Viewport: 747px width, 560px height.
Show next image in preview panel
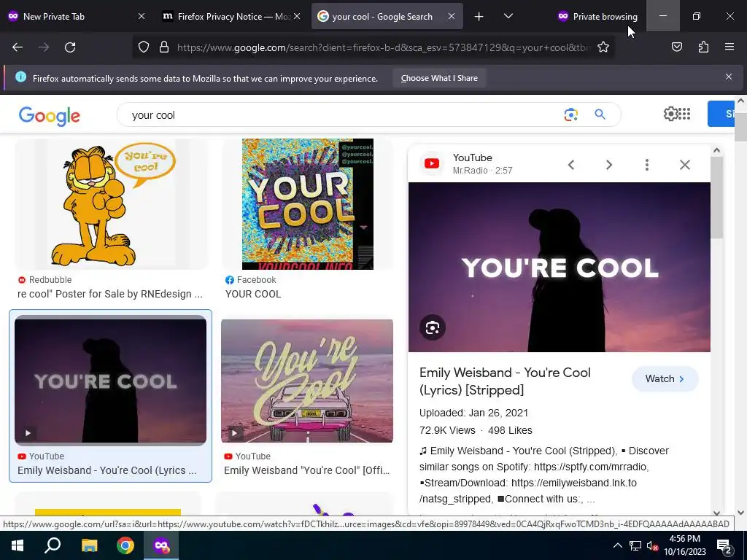[x=609, y=165]
